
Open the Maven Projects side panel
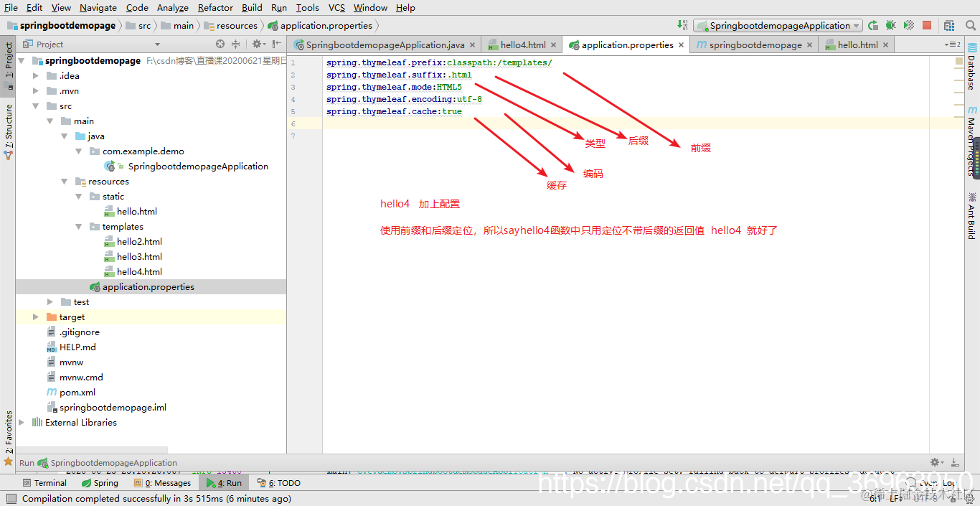point(971,141)
